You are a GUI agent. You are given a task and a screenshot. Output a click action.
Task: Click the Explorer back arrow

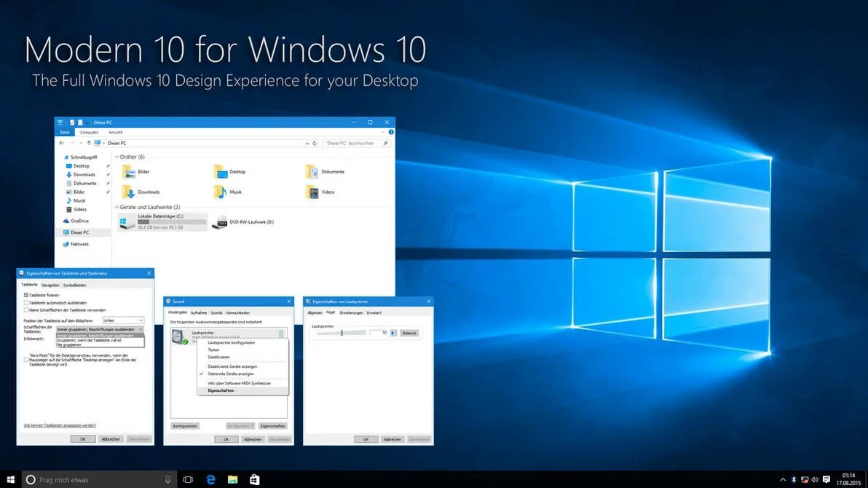click(61, 143)
